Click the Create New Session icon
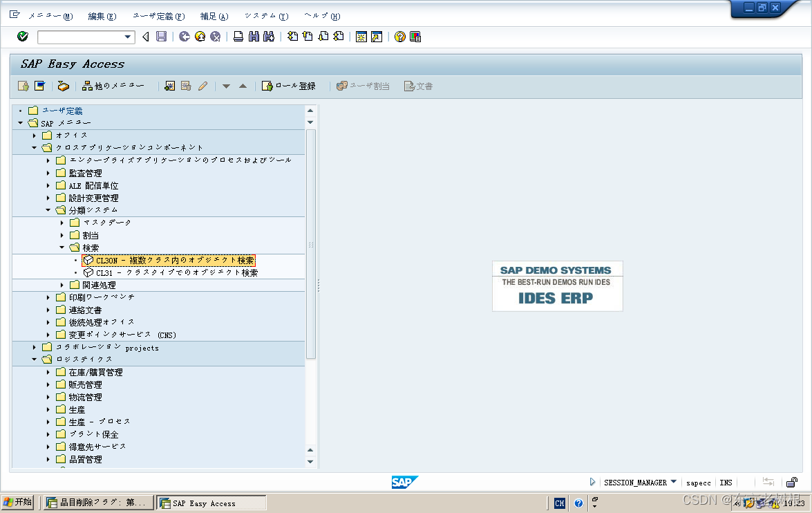The width and height of the screenshot is (812, 513). (x=361, y=36)
